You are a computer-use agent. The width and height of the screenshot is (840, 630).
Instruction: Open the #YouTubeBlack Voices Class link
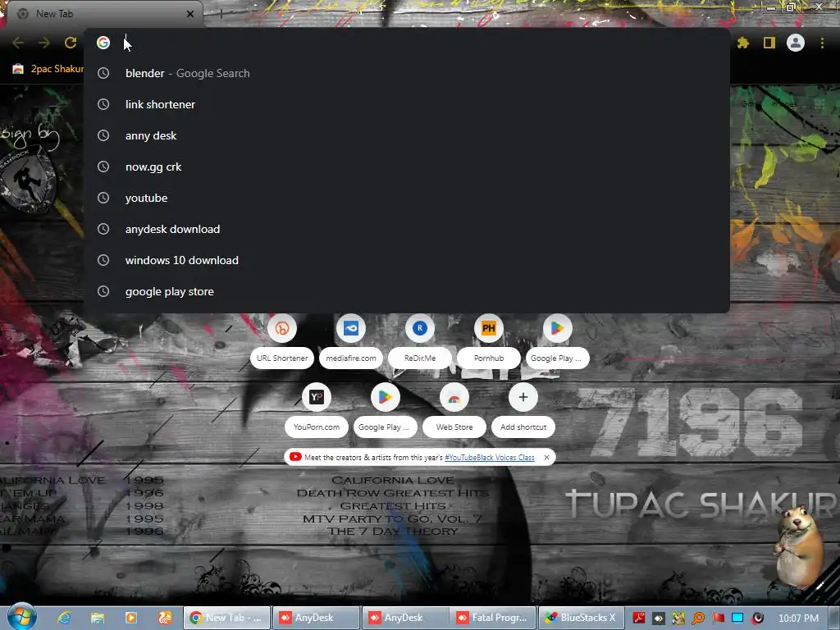[489, 458]
